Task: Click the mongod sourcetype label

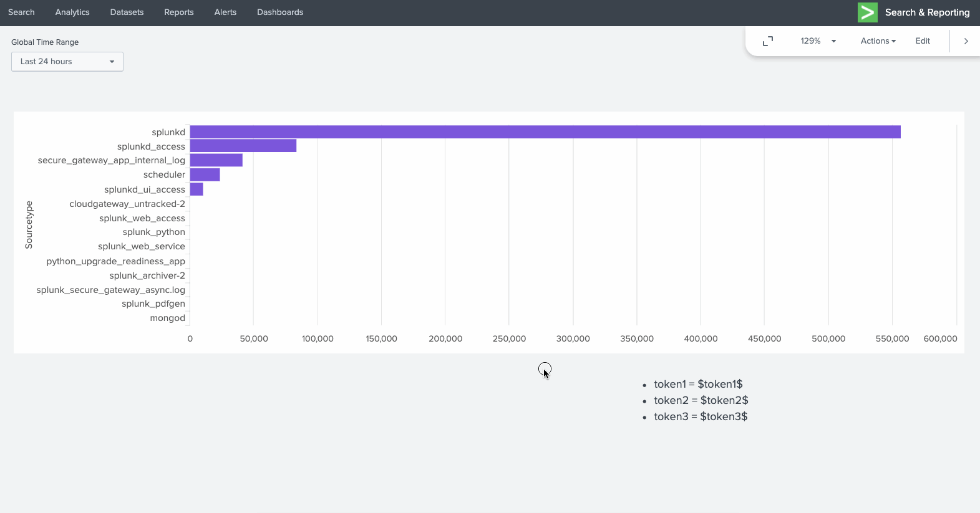Action: [x=167, y=318]
